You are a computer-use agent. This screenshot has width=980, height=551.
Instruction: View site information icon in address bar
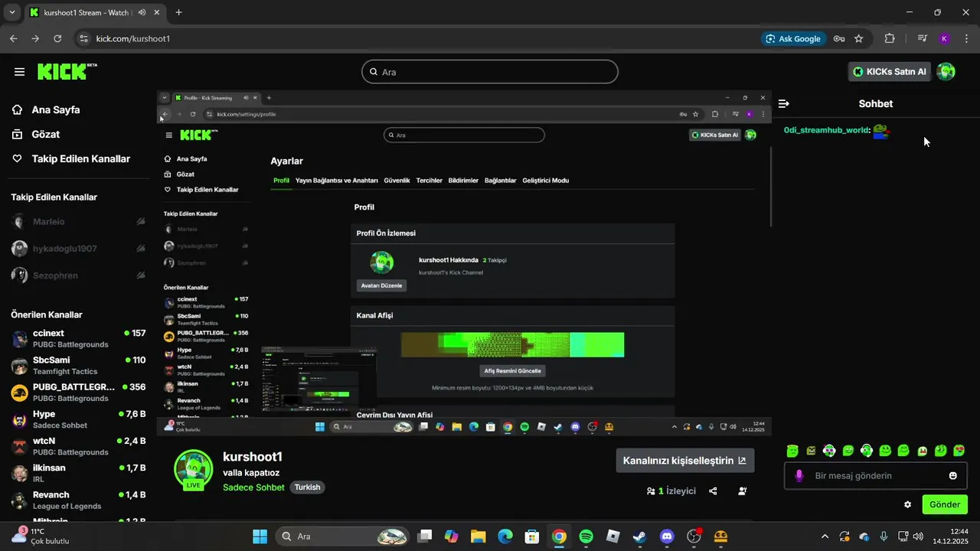click(83, 38)
